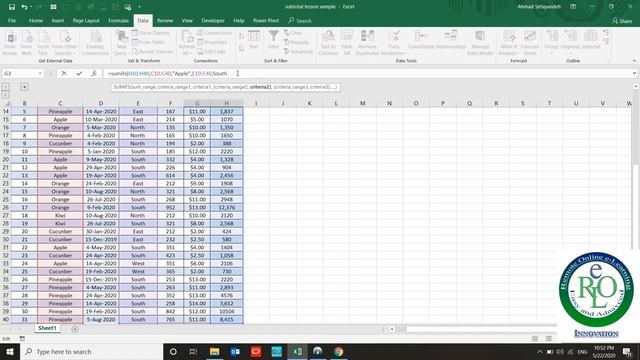Screen dimensions: 640x360
Task: Click the Relationships icon
Action: tap(451, 40)
